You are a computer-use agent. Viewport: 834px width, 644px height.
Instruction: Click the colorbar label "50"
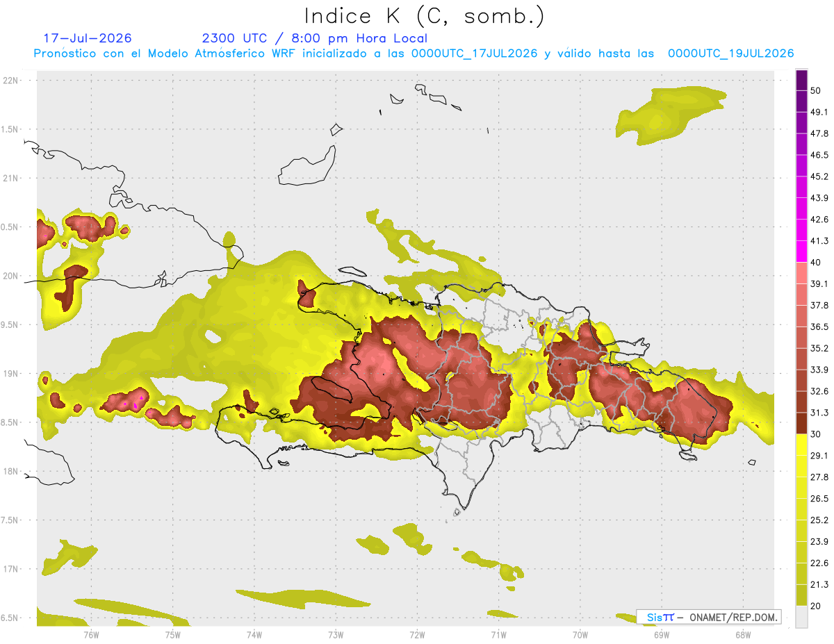pos(816,91)
